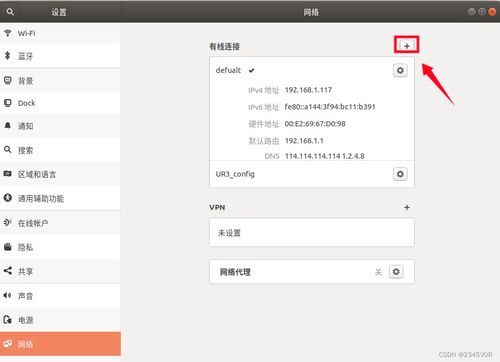Open the 共享 settings panel
The image size is (500, 362).
[60, 271]
